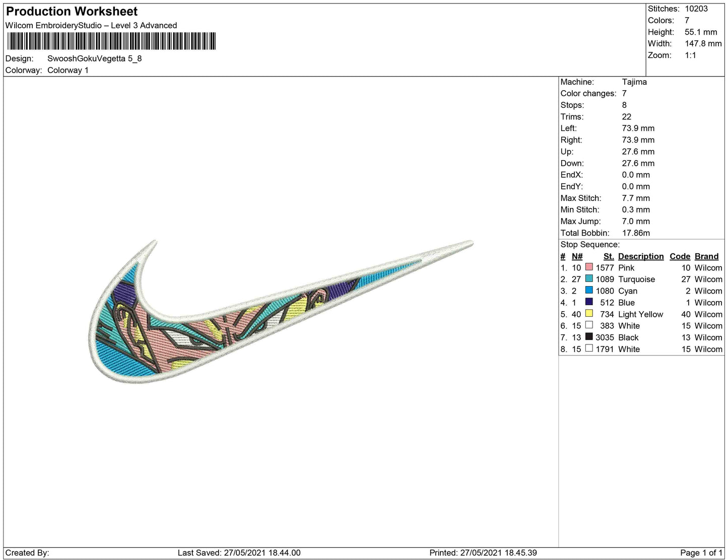Click the Max Stitch value 7.7 mm

pos(636,198)
